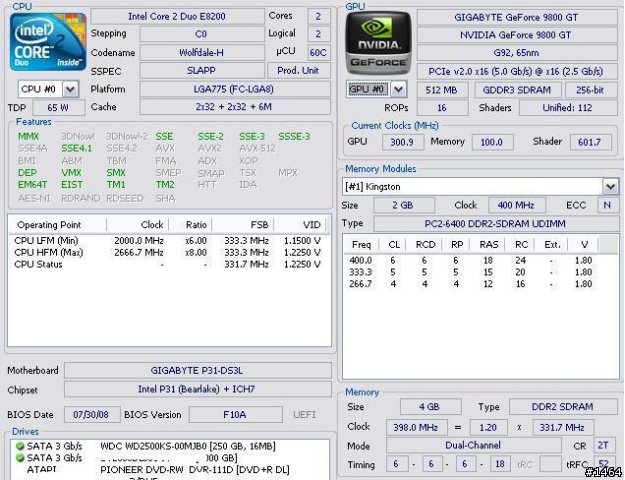This screenshot has height=480, width=625.
Task: Click the PCIe v2.0 x16 bus field
Action: (x=516, y=71)
